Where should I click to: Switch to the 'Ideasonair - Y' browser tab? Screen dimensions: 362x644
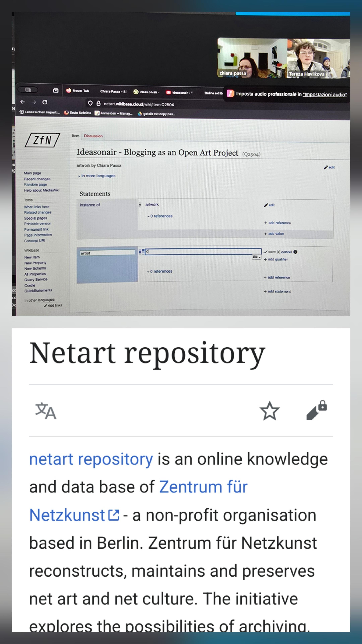click(179, 93)
